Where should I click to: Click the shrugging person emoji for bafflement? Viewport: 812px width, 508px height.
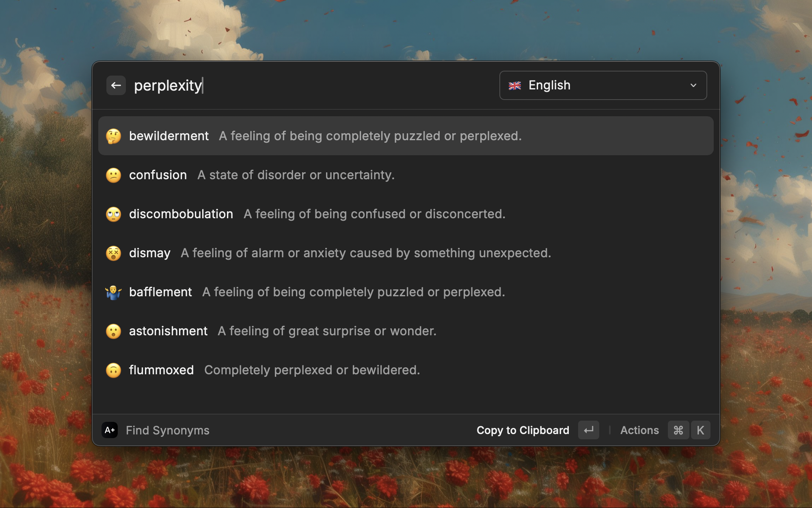point(114,292)
